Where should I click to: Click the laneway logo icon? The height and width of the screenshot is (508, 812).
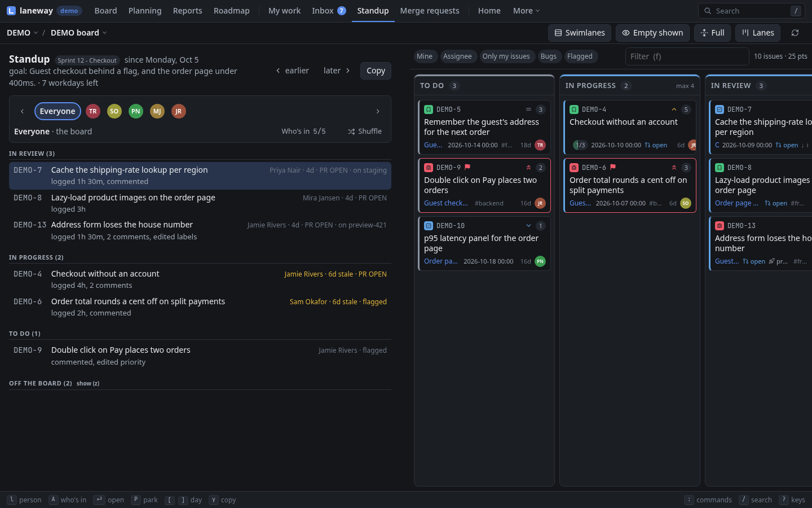[x=11, y=11]
